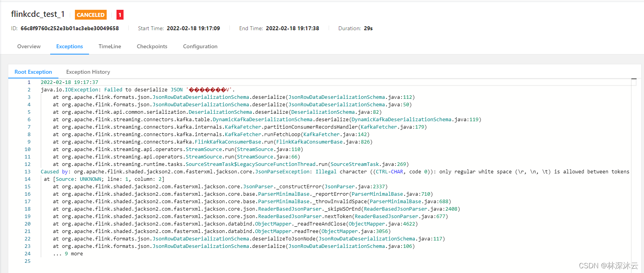Viewport: 644px width, 273px height.
Task: Click the JsonRowDataDeserializationSchema.java:117 stack line
Action: (249, 239)
